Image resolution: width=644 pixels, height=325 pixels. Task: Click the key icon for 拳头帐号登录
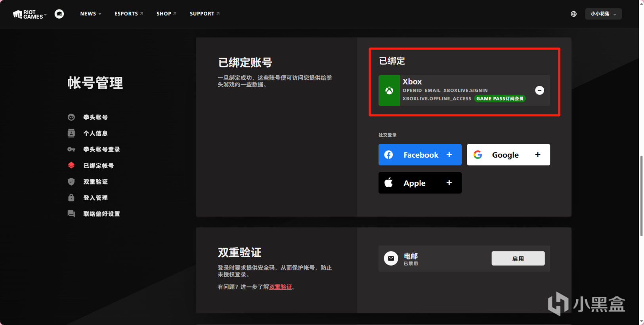click(x=71, y=149)
